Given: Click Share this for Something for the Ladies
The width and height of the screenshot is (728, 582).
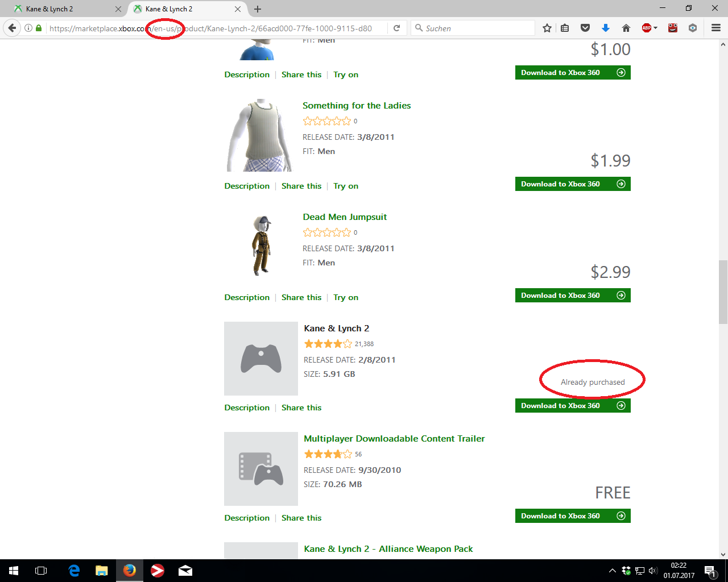Looking at the screenshot, I should pyautogui.click(x=301, y=186).
